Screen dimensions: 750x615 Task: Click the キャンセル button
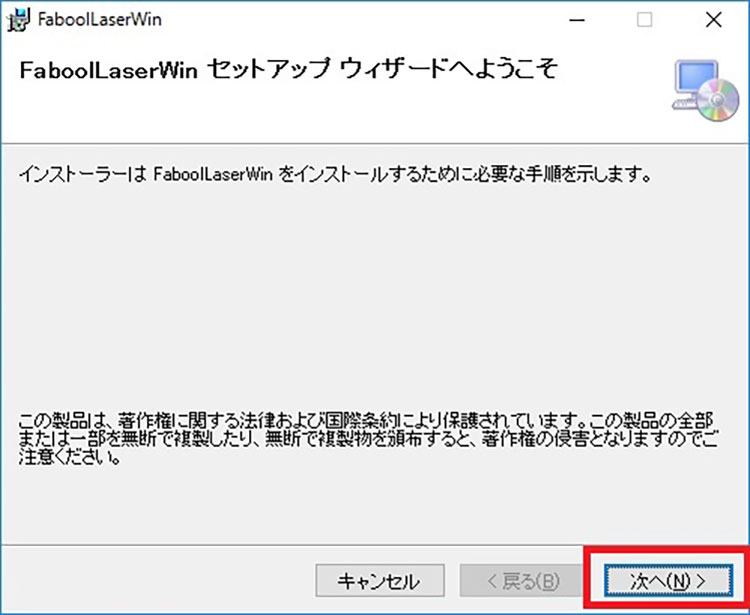(380, 581)
